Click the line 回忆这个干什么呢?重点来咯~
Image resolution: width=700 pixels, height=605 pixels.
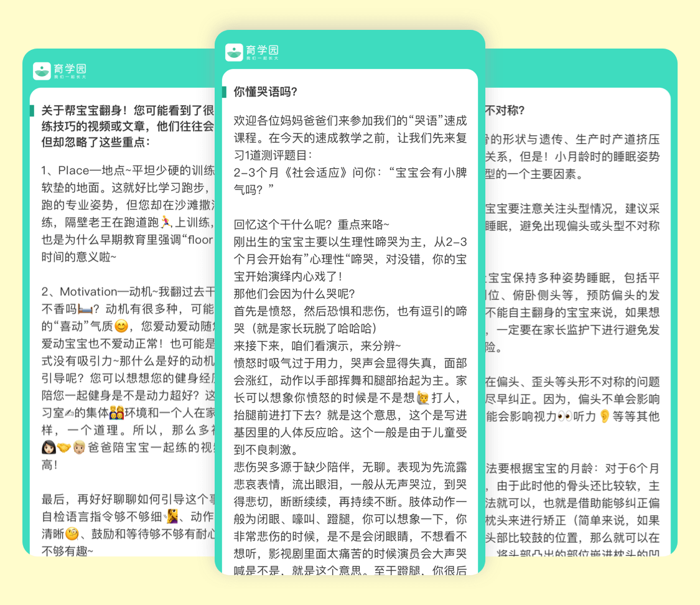point(311,224)
